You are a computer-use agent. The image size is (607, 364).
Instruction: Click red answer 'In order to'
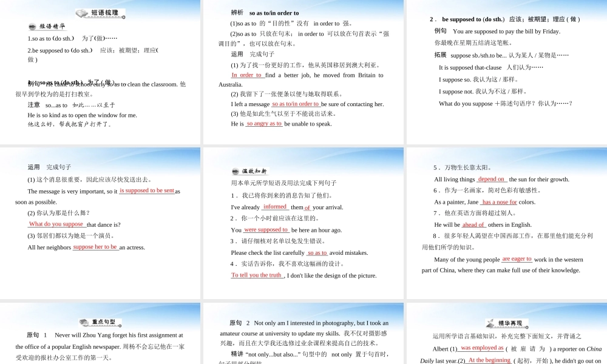[x=246, y=75]
